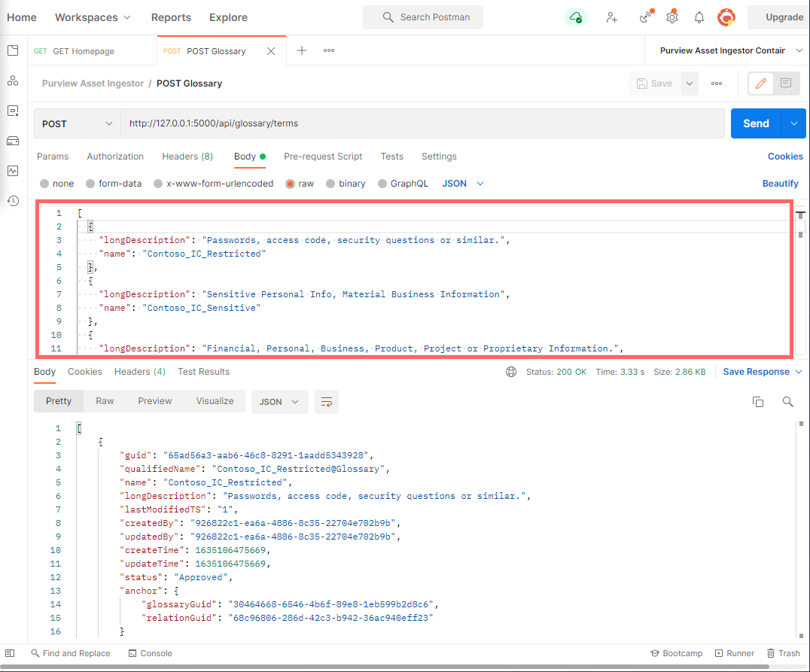Open the Mock Servers sidebar icon
The width and height of the screenshot is (810, 672).
point(13,141)
